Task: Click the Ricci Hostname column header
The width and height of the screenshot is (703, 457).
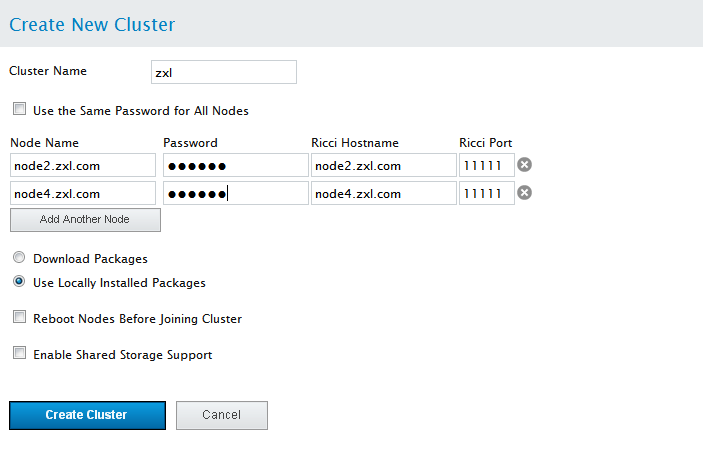Action: coord(355,143)
